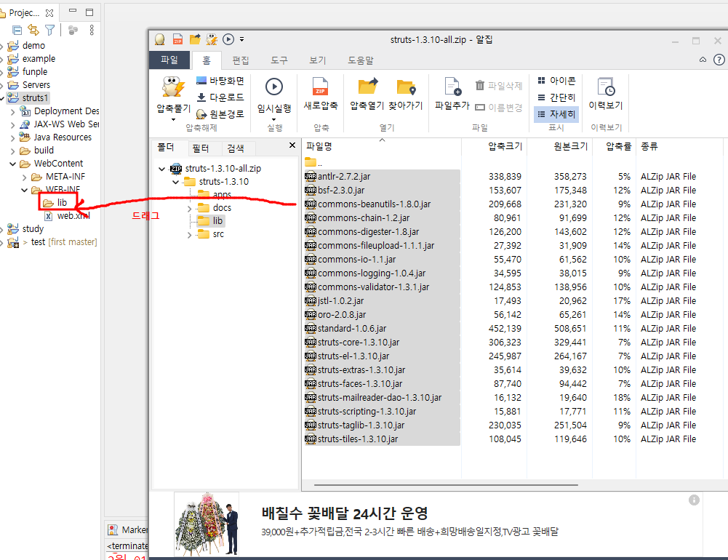This screenshot has height=560, width=728.
Task: Click 찾아가기 locate folder icon
Action: tap(406, 87)
